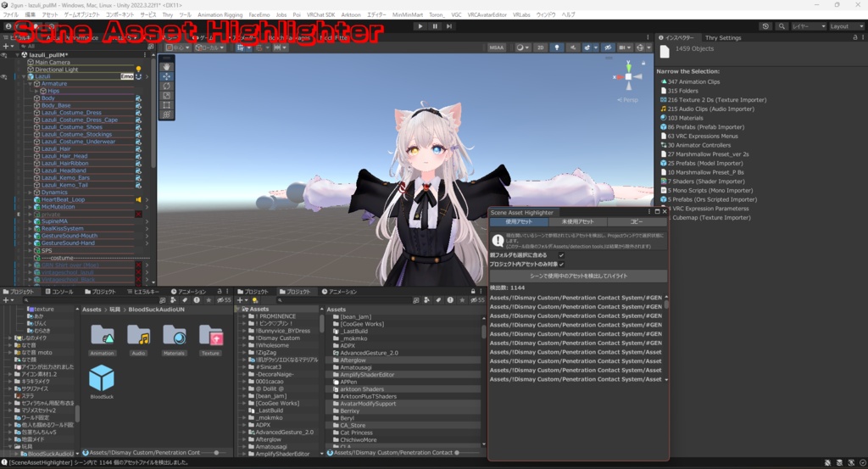This screenshot has width=868, height=469.
Task: Open the Texture folder thumbnail
Action: tap(210, 339)
